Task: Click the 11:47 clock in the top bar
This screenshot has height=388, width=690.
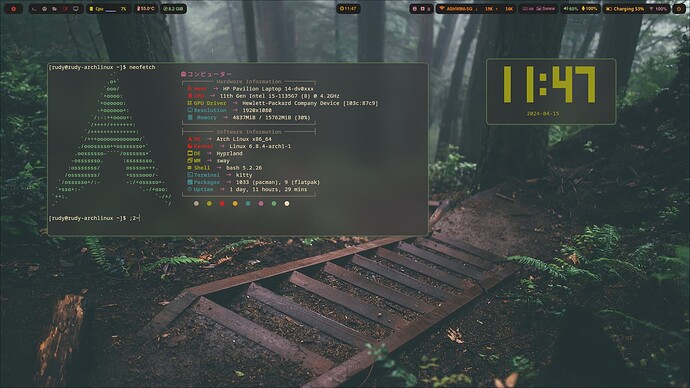Action: 348,9
